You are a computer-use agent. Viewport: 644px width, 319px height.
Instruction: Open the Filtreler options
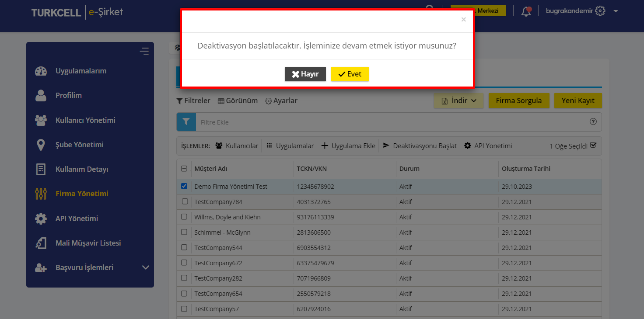[x=193, y=101]
